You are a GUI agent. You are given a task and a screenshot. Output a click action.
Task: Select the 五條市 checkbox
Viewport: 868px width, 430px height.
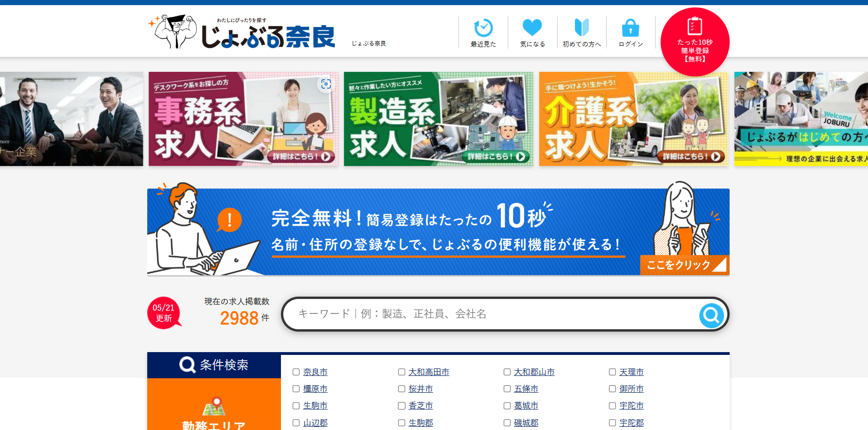pos(507,389)
